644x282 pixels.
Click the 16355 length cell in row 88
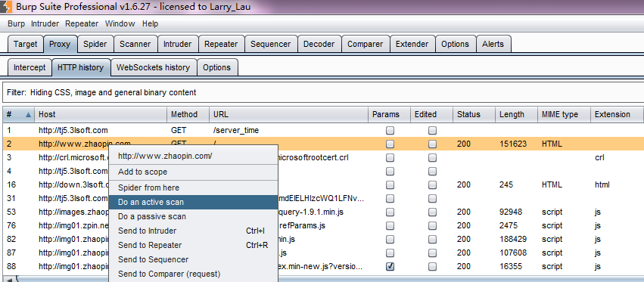(x=511, y=266)
